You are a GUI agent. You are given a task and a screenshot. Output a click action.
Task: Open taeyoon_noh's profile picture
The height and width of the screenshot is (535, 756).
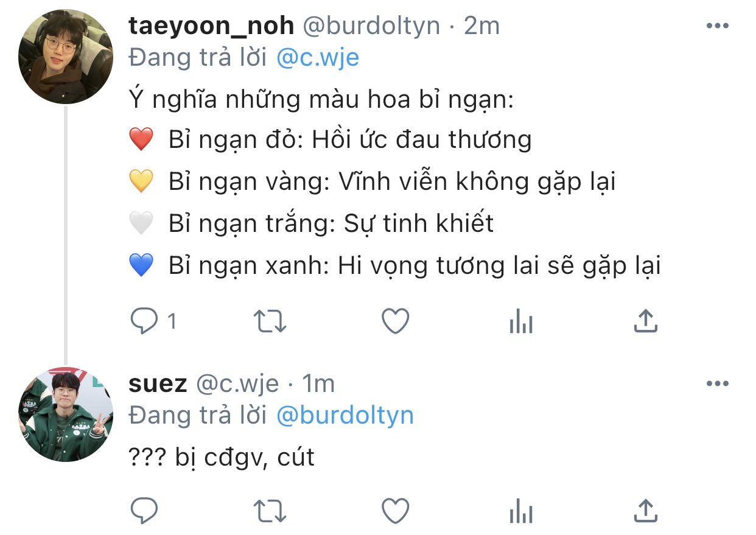pyautogui.click(x=66, y=57)
